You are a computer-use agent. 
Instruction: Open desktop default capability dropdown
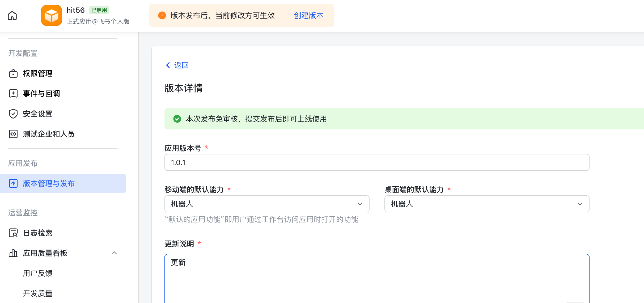point(487,204)
